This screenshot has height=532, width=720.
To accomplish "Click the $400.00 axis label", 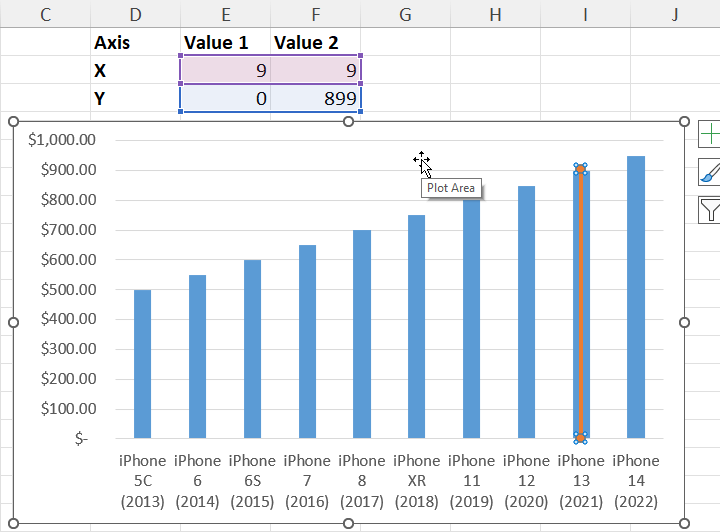I will [68, 319].
